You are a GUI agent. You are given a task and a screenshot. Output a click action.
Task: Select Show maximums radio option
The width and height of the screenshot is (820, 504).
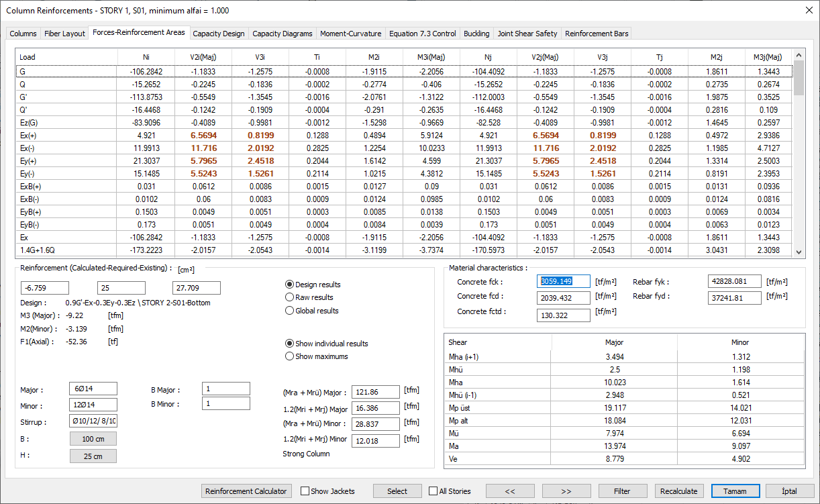[x=290, y=356]
